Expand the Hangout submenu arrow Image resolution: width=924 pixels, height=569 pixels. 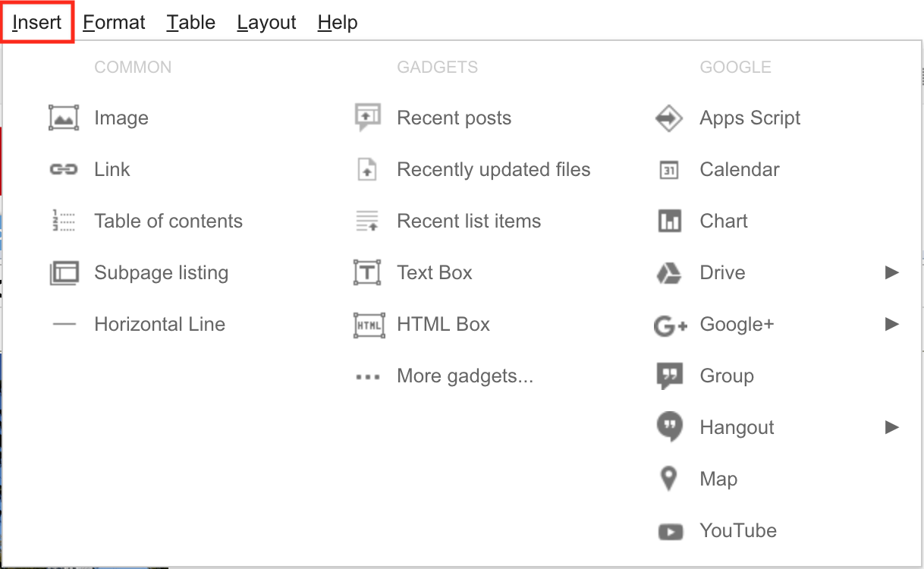click(892, 427)
